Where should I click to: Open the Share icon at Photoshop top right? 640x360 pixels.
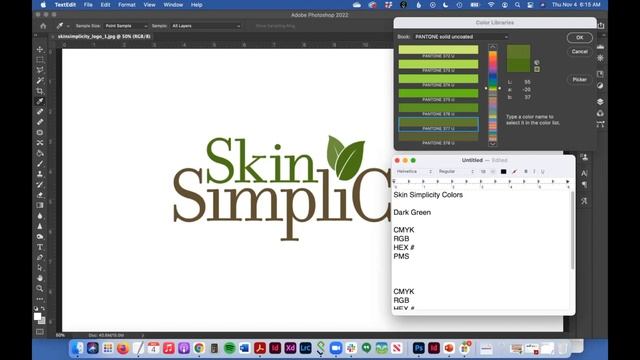click(601, 25)
